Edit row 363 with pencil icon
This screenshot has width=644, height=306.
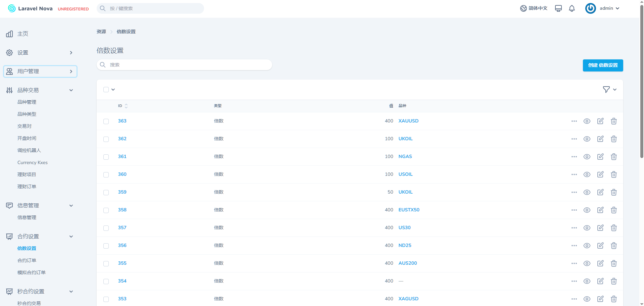coord(600,121)
